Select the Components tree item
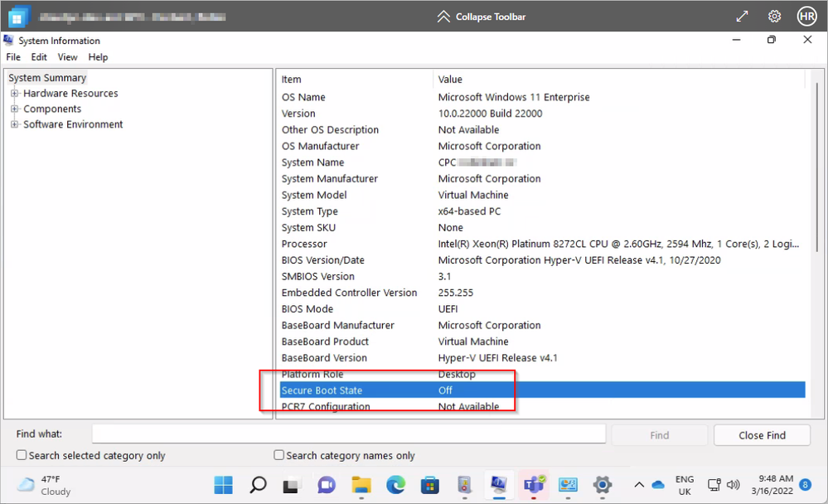The height and width of the screenshot is (504, 828). tap(52, 109)
